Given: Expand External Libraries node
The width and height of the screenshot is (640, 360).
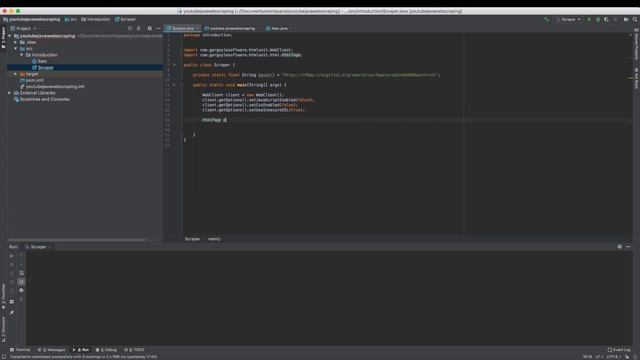Looking at the screenshot, I should point(10,93).
